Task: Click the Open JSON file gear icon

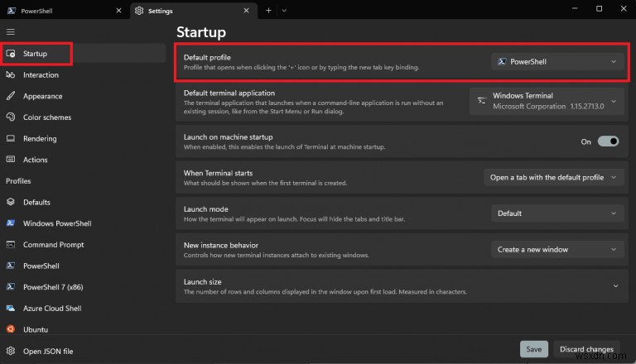Action: pos(11,351)
